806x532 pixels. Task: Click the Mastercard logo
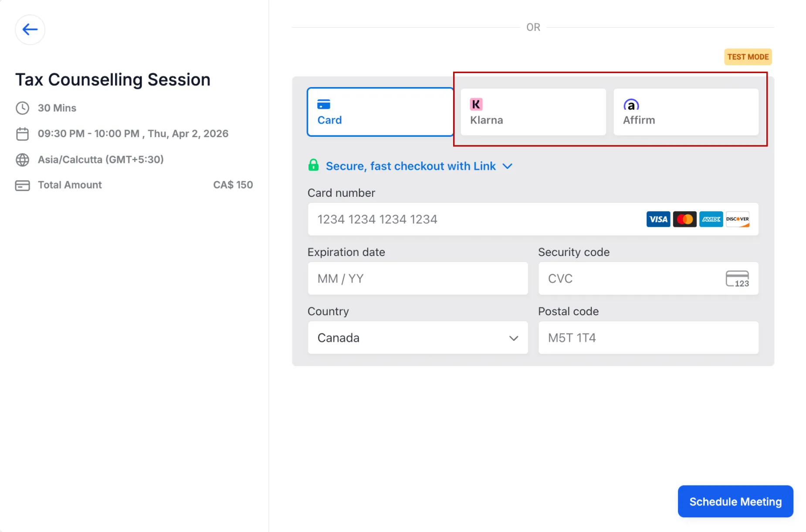coord(684,219)
